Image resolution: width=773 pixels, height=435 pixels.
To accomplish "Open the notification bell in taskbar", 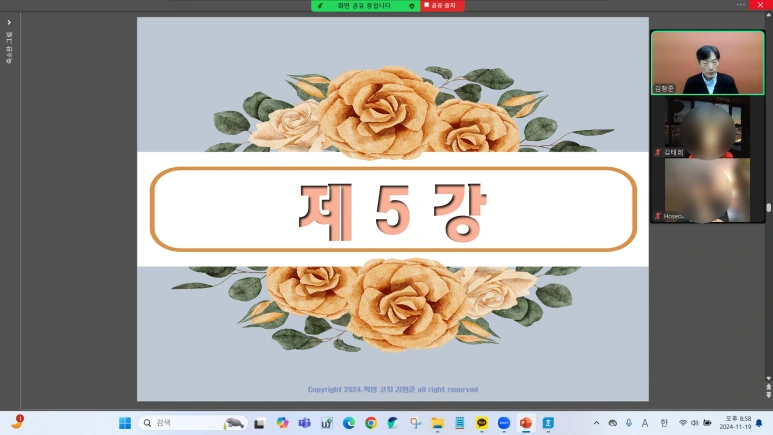I will click(759, 423).
